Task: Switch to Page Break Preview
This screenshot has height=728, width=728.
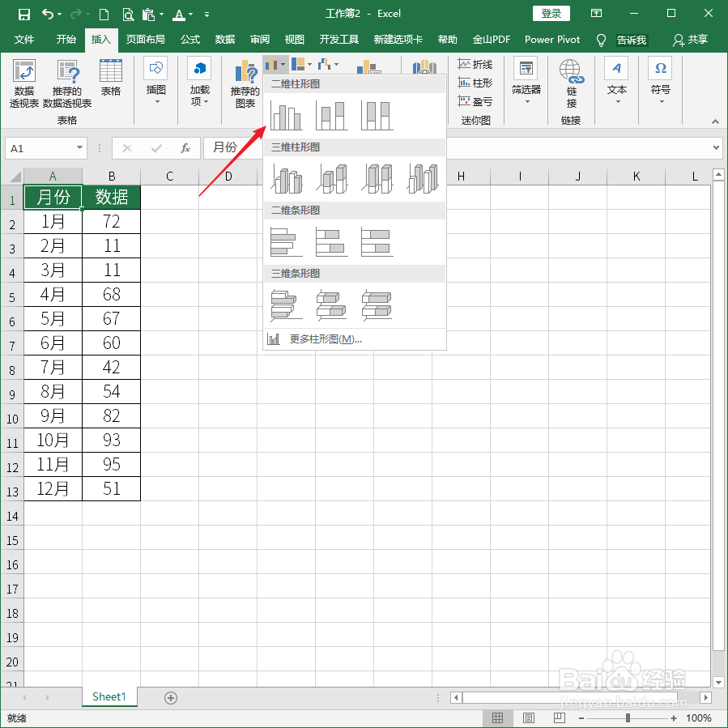Action: click(x=559, y=717)
